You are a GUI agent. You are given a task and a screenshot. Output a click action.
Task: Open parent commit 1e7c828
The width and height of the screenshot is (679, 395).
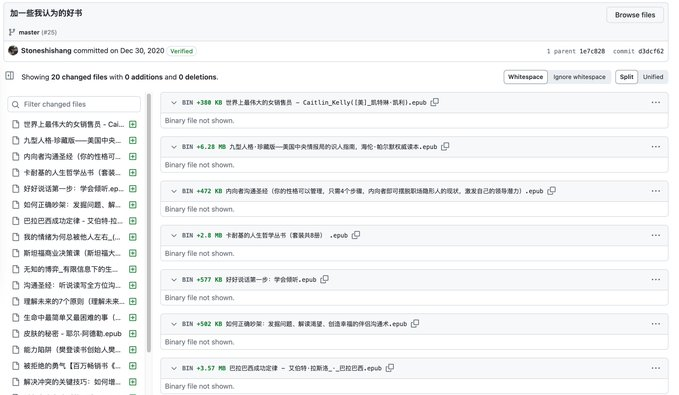[592, 51]
